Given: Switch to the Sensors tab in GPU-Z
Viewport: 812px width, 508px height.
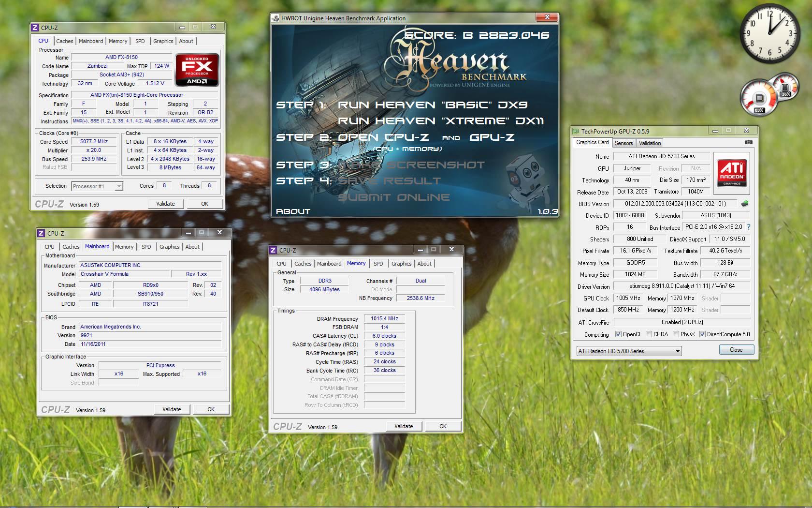Looking at the screenshot, I should [623, 143].
